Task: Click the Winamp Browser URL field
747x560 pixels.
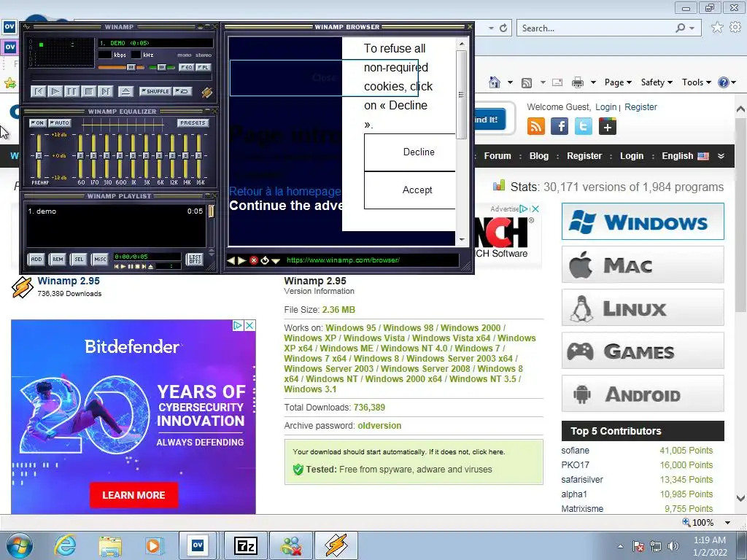Action: point(371,260)
